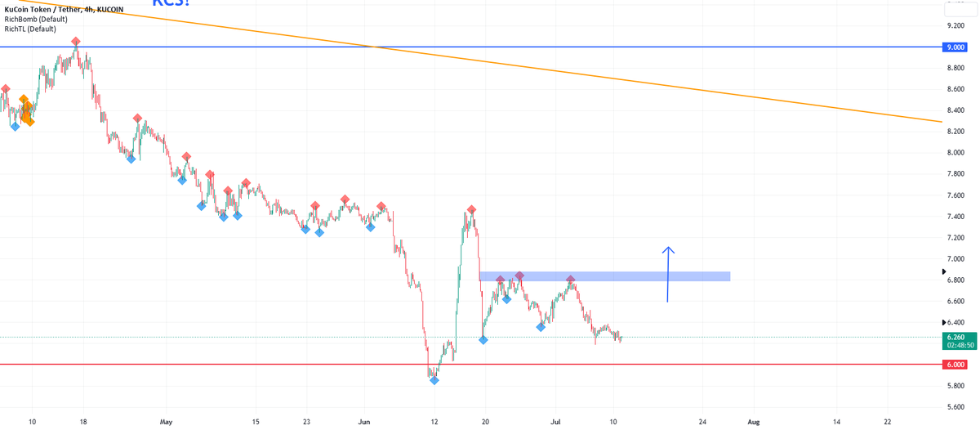The width and height of the screenshot is (980, 430).
Task: Select the blue rectangle resistance zone near 6.800
Action: point(604,276)
